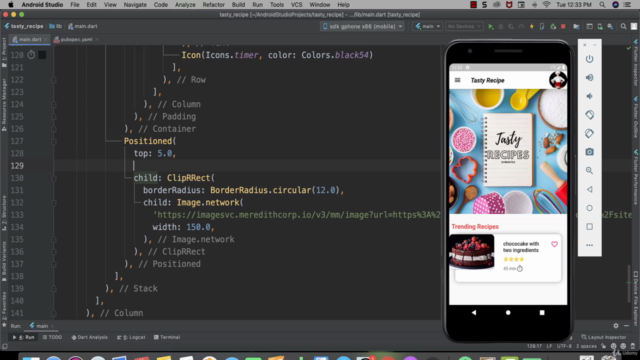The image size is (640, 360).
Task: Toggle fold marker at line 122 Row
Action: (x=53, y=80)
